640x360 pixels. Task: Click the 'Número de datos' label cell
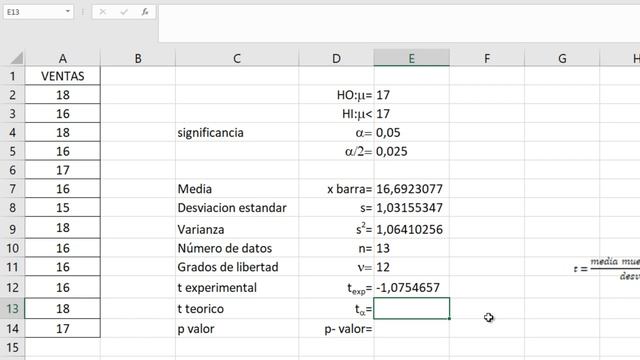(237, 248)
